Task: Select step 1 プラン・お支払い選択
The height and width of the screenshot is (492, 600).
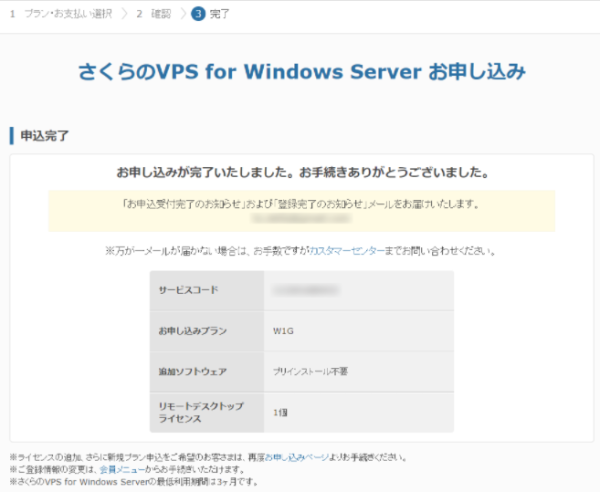Action: 61,14
